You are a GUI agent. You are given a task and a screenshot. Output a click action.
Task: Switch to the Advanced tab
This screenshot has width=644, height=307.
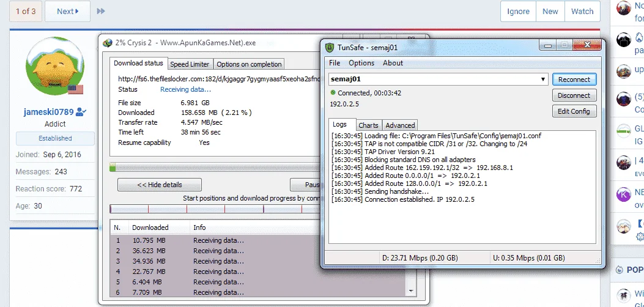coord(400,125)
